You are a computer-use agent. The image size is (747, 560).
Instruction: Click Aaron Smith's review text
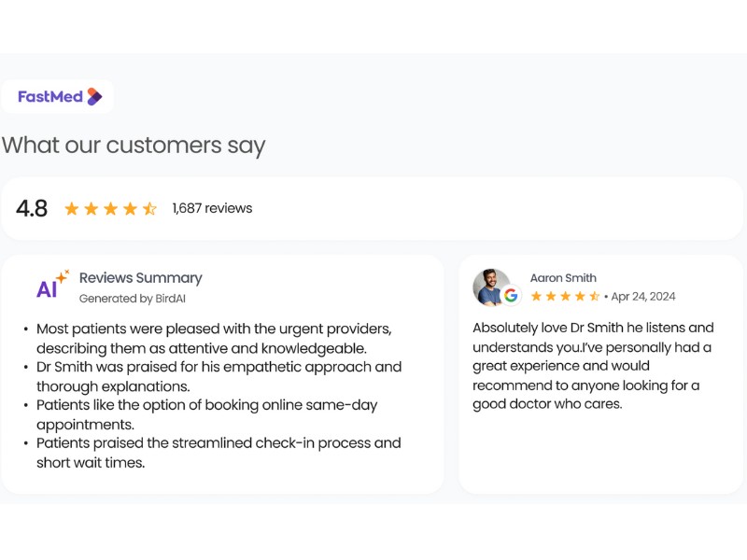(593, 366)
